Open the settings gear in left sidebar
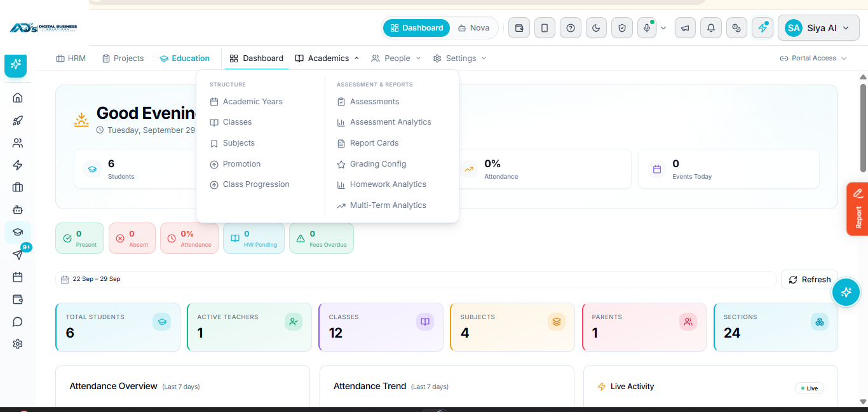Viewport: 868px width, 412px height. coord(18,344)
